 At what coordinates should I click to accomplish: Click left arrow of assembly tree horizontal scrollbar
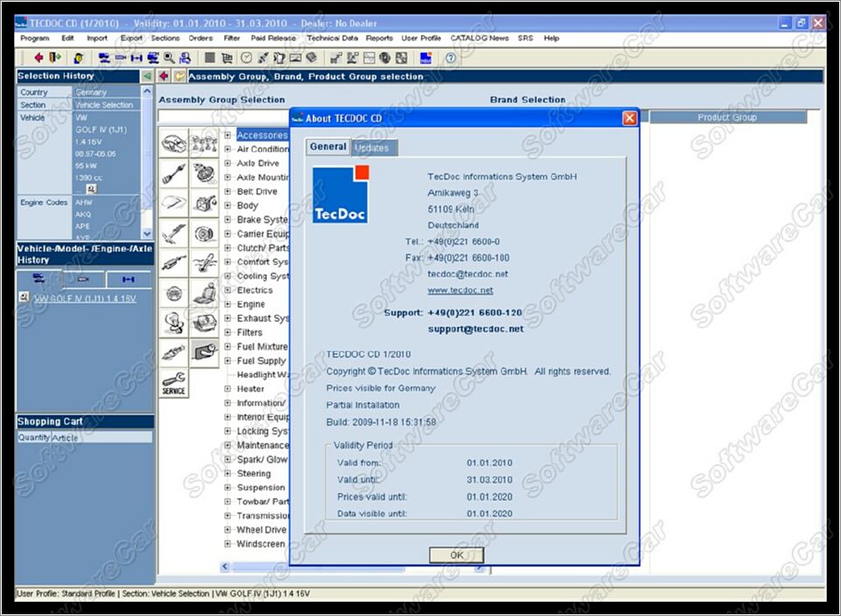click(x=225, y=567)
